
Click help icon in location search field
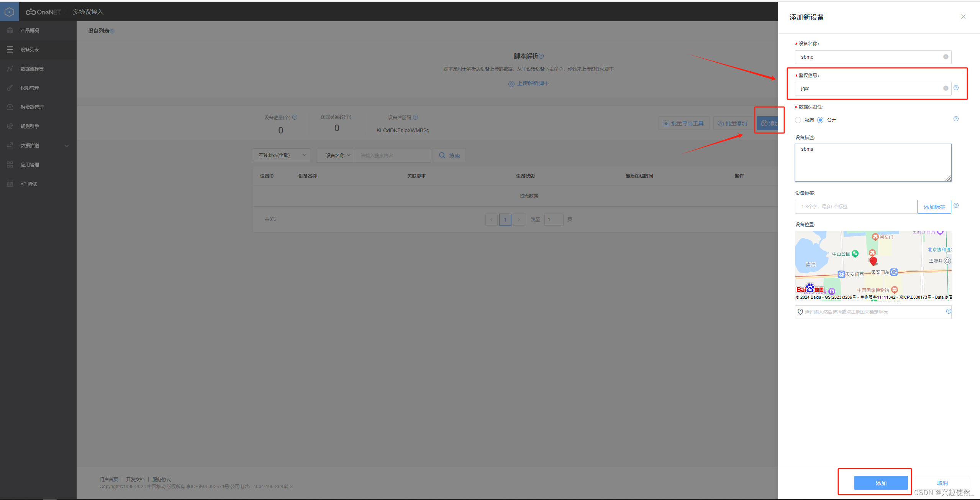pos(948,311)
